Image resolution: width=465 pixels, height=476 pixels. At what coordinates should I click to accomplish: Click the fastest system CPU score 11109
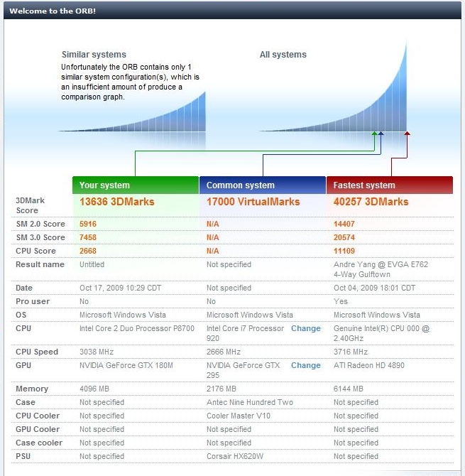[344, 251]
